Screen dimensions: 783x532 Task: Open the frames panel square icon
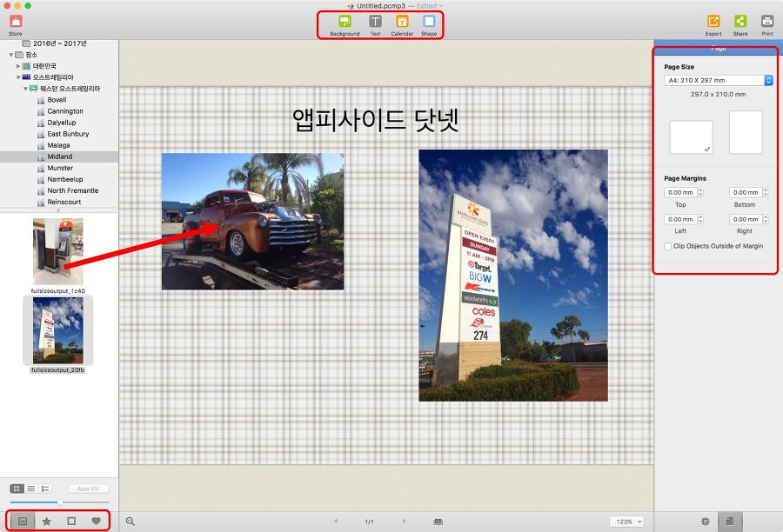point(71,521)
